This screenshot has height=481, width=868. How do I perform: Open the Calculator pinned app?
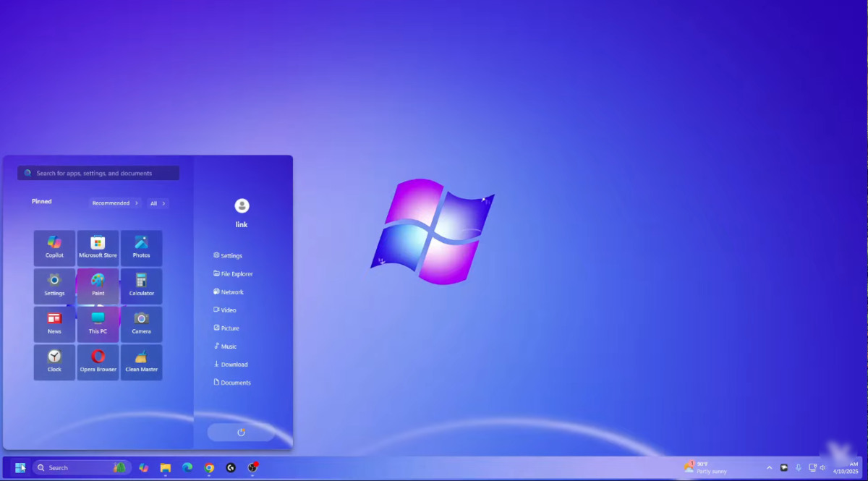(x=141, y=286)
